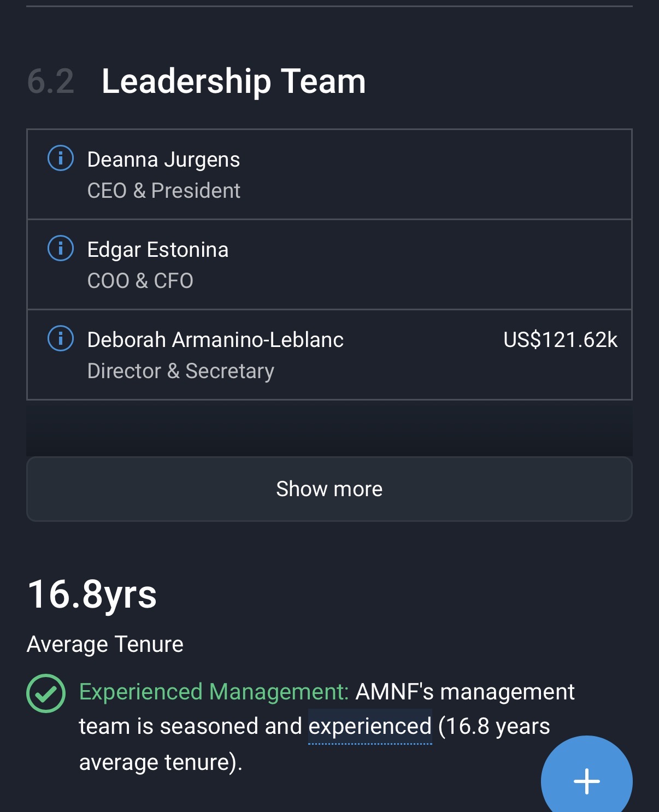
Task: Select the Edgar Estonina name
Action: click(158, 250)
